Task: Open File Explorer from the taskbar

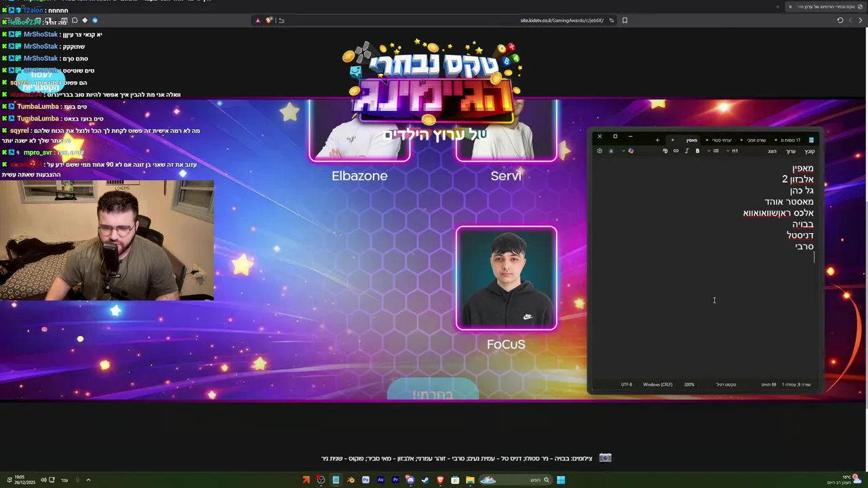Action: (470, 480)
